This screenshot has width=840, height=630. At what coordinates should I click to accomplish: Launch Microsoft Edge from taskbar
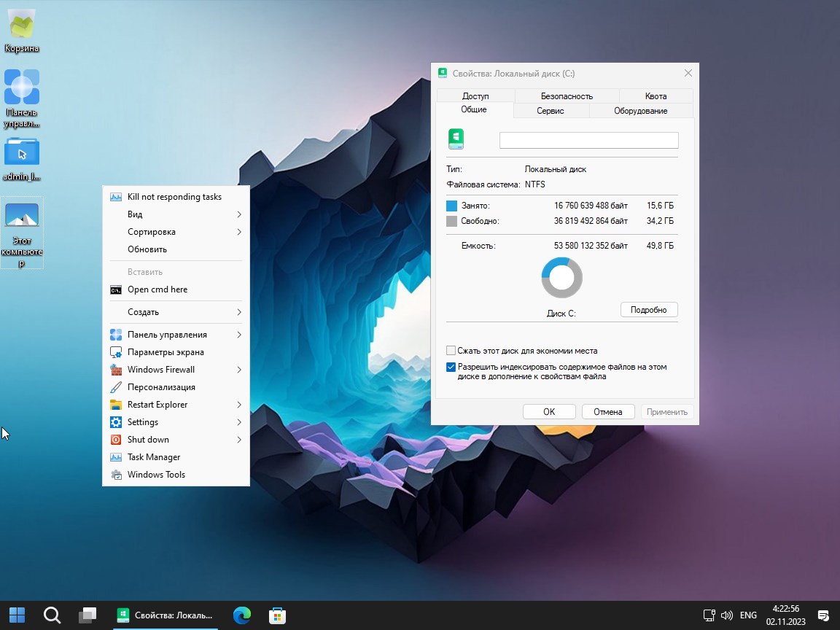point(242,615)
